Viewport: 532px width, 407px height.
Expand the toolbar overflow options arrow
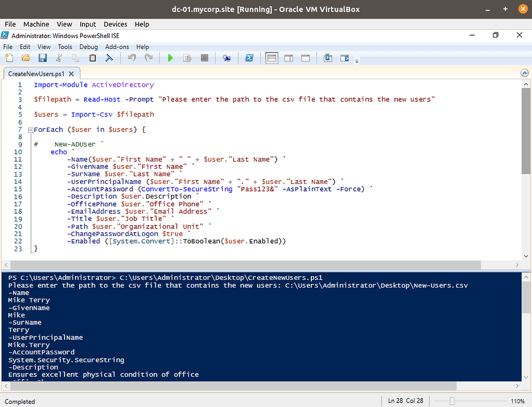point(356,61)
